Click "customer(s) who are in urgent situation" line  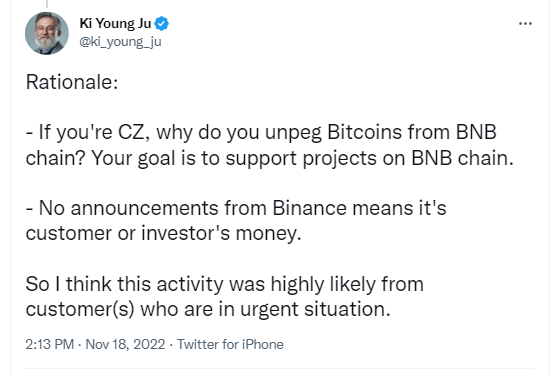coord(208,309)
